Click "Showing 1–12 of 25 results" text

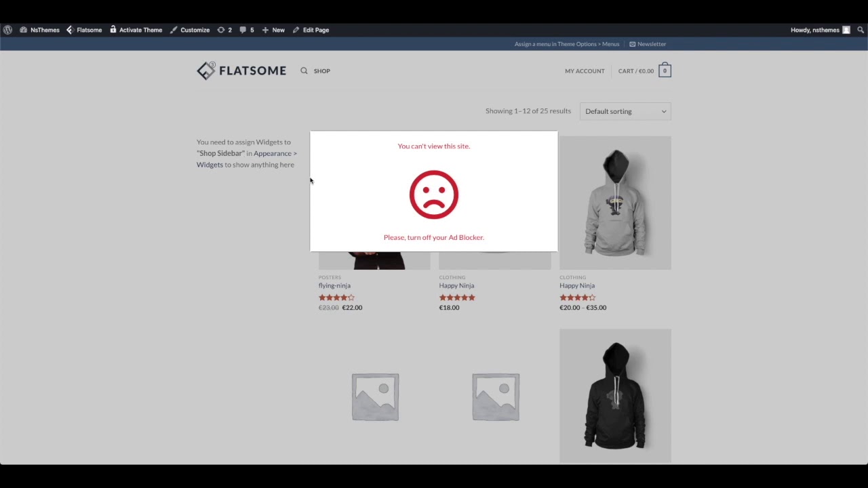click(528, 110)
